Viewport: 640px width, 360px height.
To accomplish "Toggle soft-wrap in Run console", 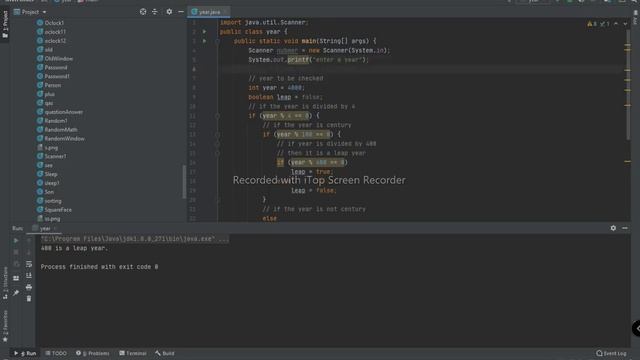I will tap(29, 264).
